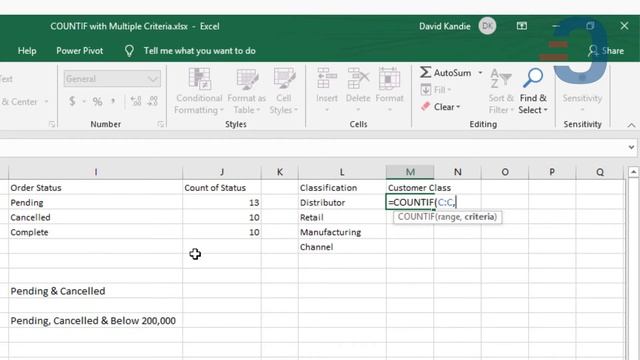Click the Share button label
The width and height of the screenshot is (640, 360).
click(613, 51)
